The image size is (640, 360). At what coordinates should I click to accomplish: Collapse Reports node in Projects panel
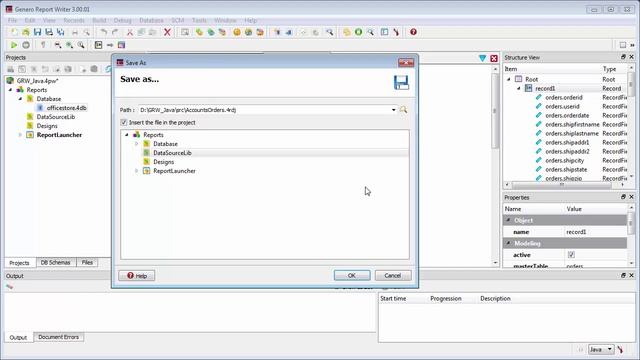(x=11, y=90)
